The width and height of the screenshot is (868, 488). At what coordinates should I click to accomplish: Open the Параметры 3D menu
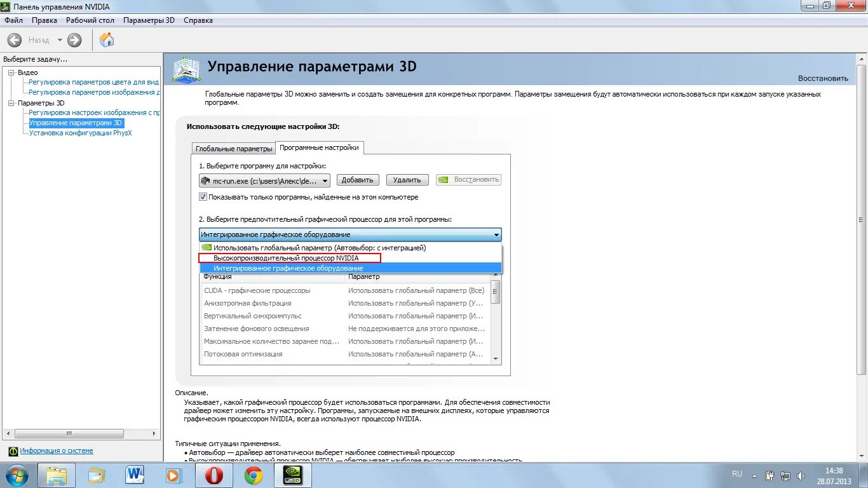[x=149, y=20]
